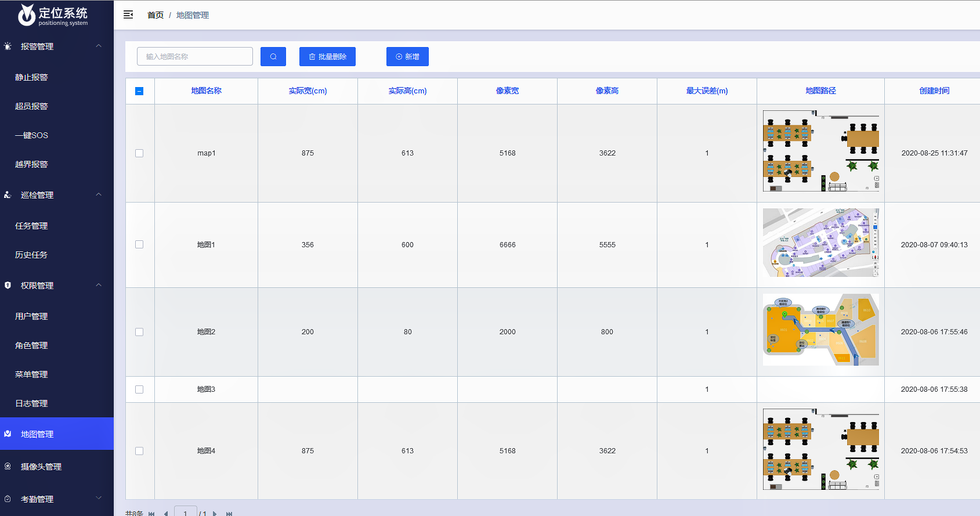
Task: Collapse the 报警管理 menu chevron
Action: tap(99, 46)
